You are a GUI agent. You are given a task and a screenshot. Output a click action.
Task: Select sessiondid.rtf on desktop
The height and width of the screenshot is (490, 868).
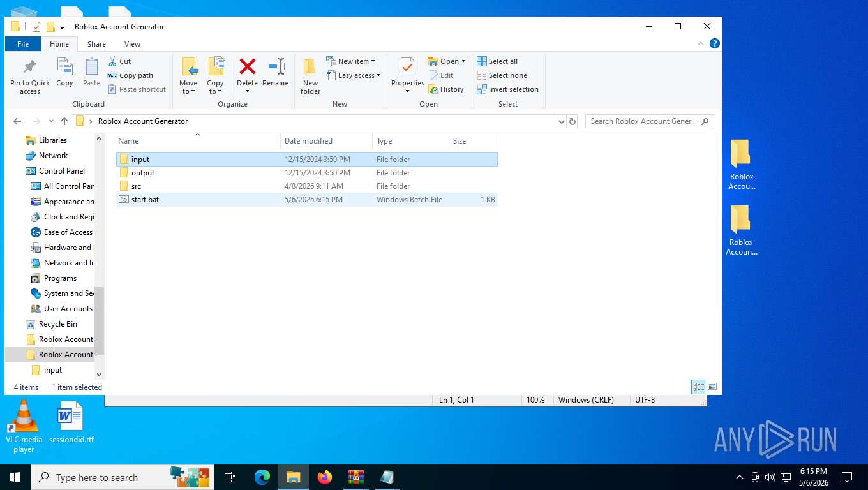71,422
